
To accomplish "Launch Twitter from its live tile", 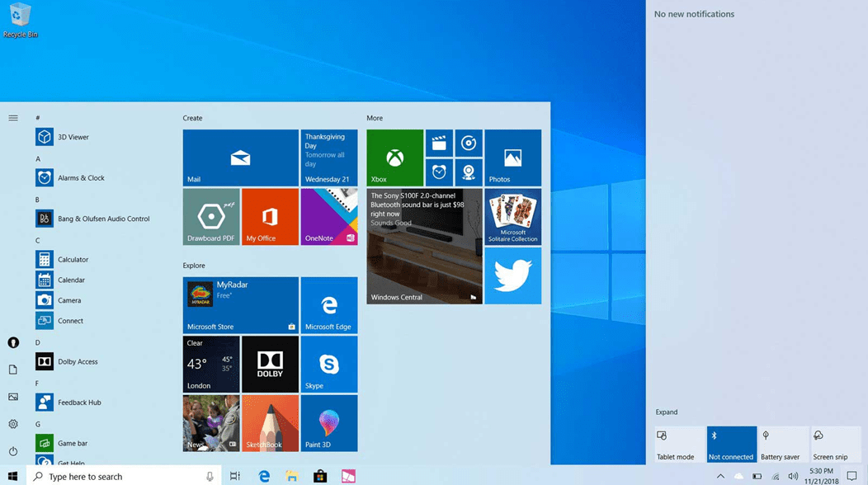I will tap(512, 275).
